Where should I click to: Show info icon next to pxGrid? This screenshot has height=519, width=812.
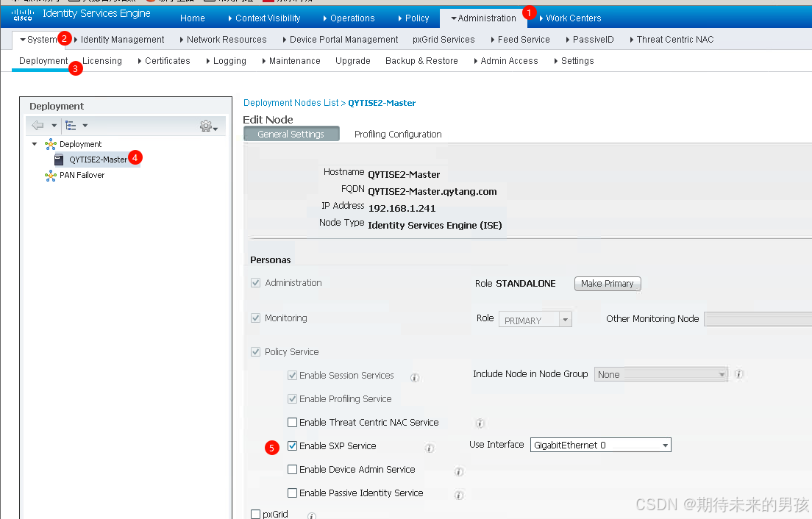311,515
